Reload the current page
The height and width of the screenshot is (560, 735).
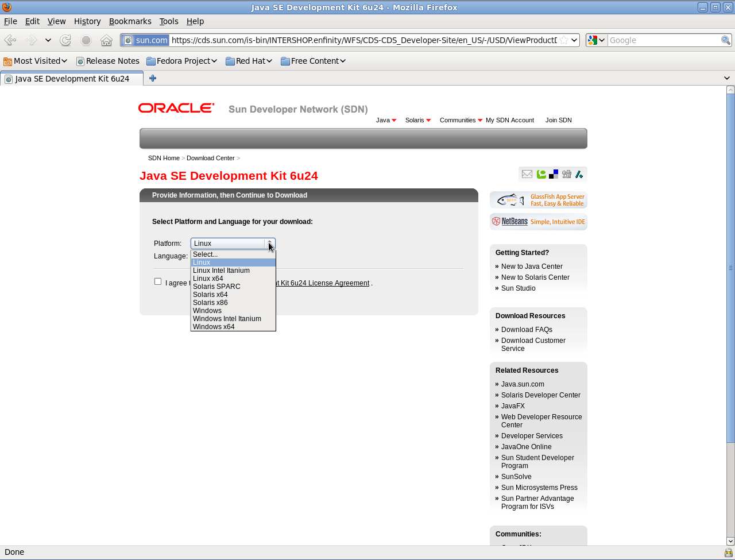(x=65, y=40)
